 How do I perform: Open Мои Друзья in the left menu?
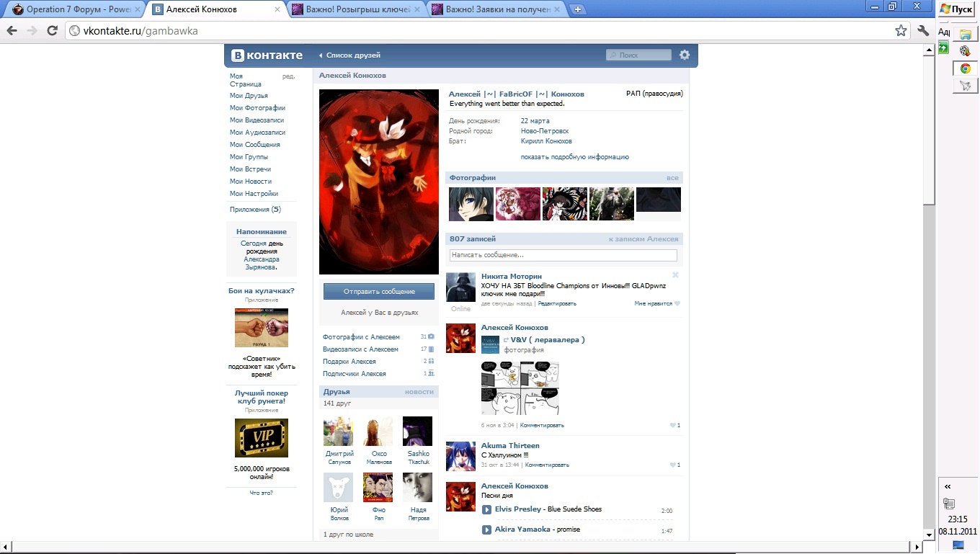[x=249, y=96]
